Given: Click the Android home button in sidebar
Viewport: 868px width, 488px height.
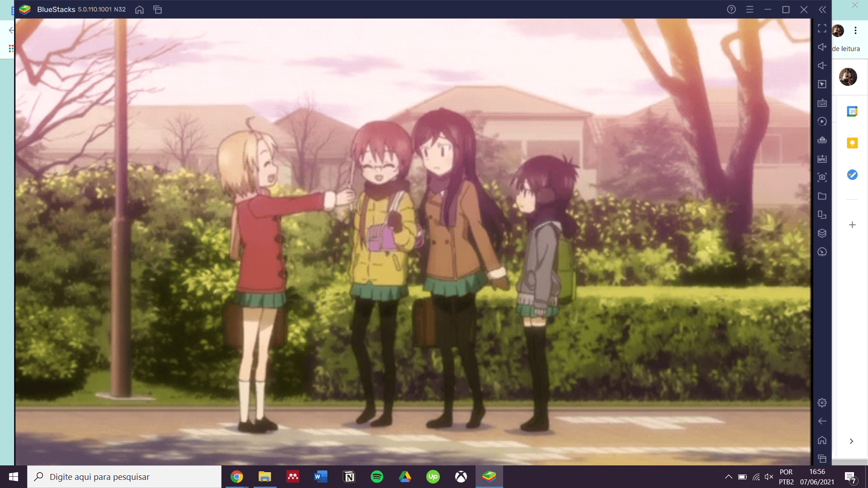Looking at the screenshot, I should click(x=822, y=440).
